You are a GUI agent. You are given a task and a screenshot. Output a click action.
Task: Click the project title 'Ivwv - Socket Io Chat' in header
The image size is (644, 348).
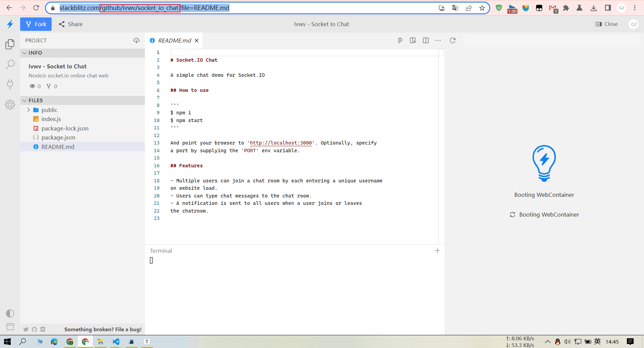(x=321, y=24)
